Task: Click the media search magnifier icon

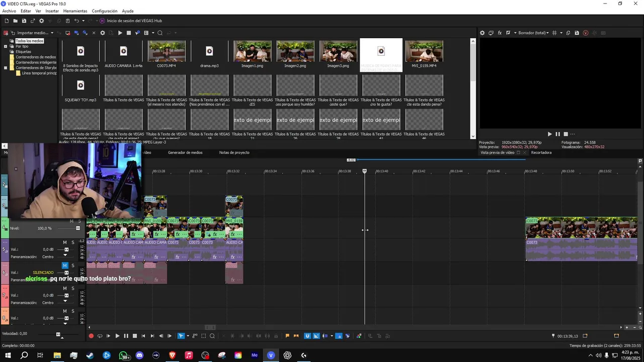Action: coord(160,33)
